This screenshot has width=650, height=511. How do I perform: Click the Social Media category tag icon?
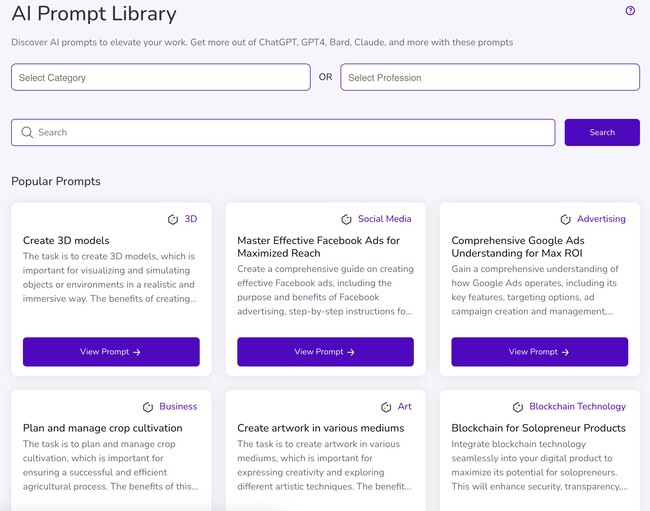(x=346, y=219)
